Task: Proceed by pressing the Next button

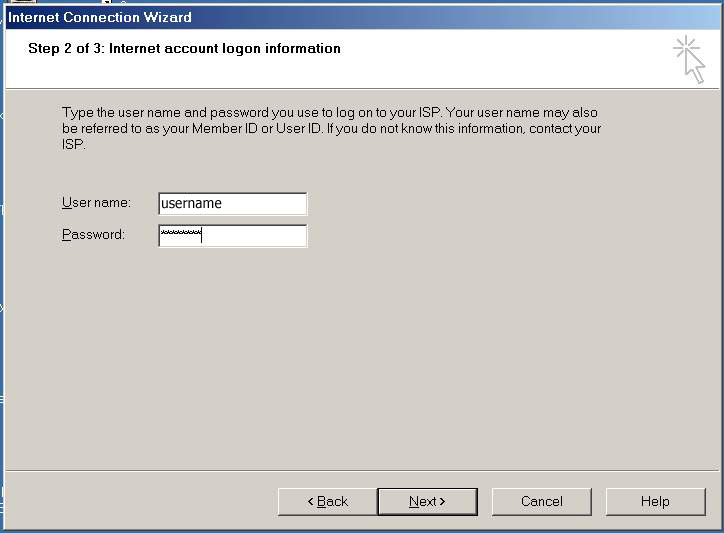Action: click(x=427, y=501)
